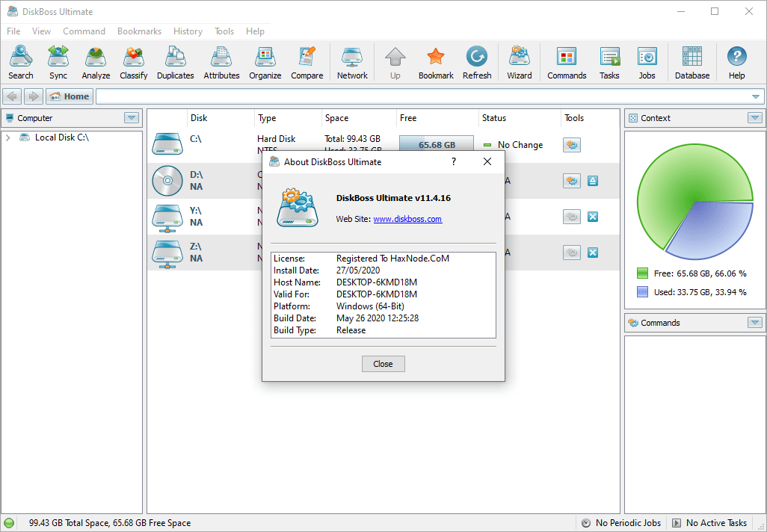Add a Bookmark with star icon
767x532 pixels.
tap(436, 62)
